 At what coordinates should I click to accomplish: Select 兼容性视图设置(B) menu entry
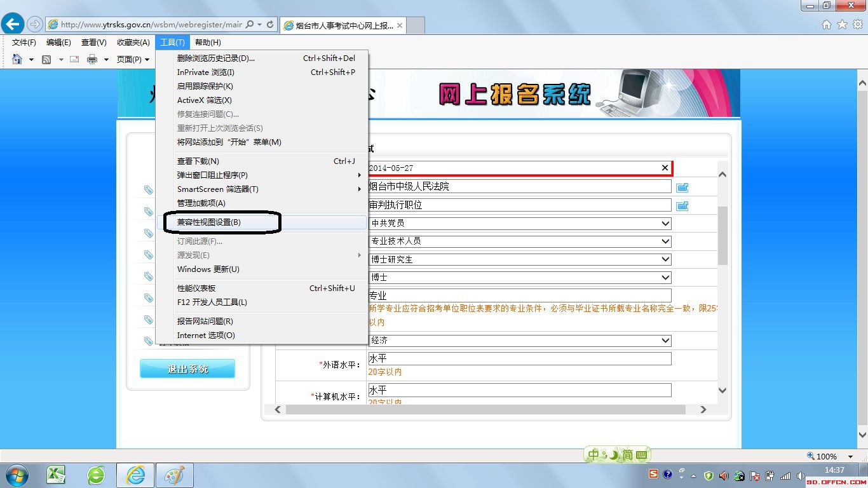click(209, 222)
